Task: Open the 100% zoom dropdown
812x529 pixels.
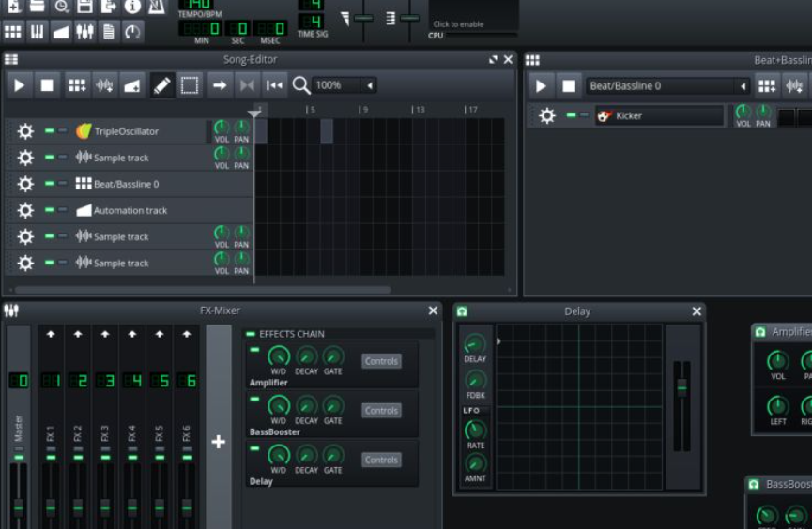Action: pyautogui.click(x=345, y=85)
